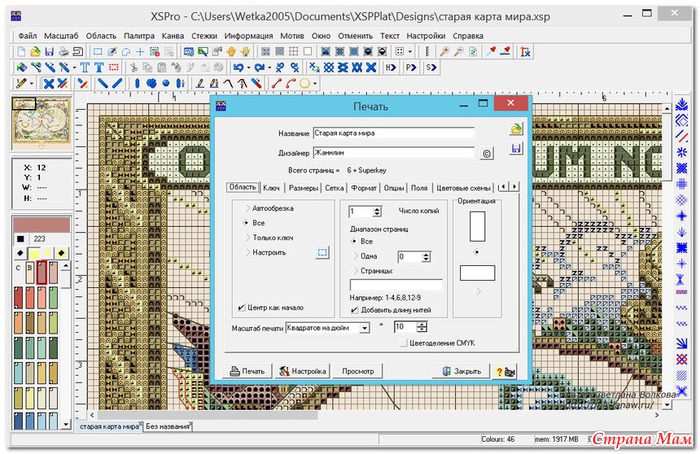
Task: Click the undo arrow icon in toolbar
Action: point(238,67)
